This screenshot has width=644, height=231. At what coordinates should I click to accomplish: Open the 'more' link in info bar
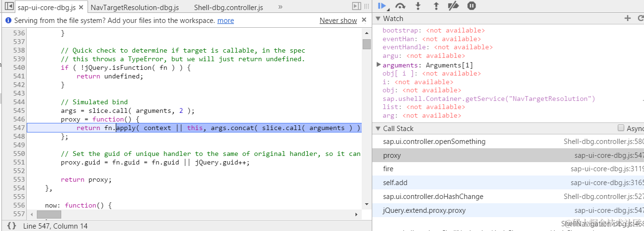(x=225, y=21)
